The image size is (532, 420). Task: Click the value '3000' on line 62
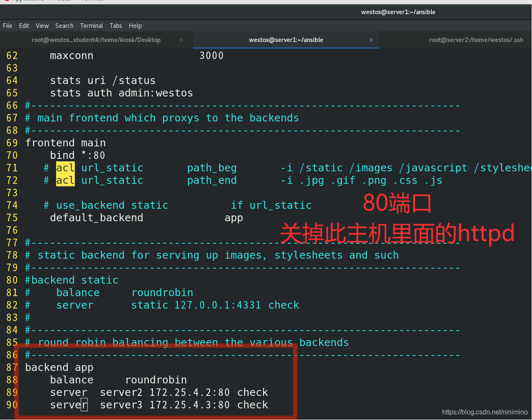[212, 56]
